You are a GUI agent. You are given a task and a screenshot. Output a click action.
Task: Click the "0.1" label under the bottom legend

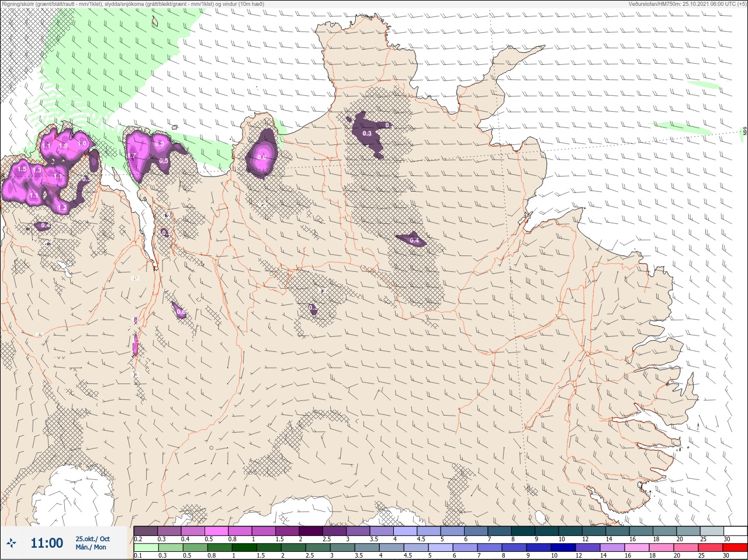[138, 556]
